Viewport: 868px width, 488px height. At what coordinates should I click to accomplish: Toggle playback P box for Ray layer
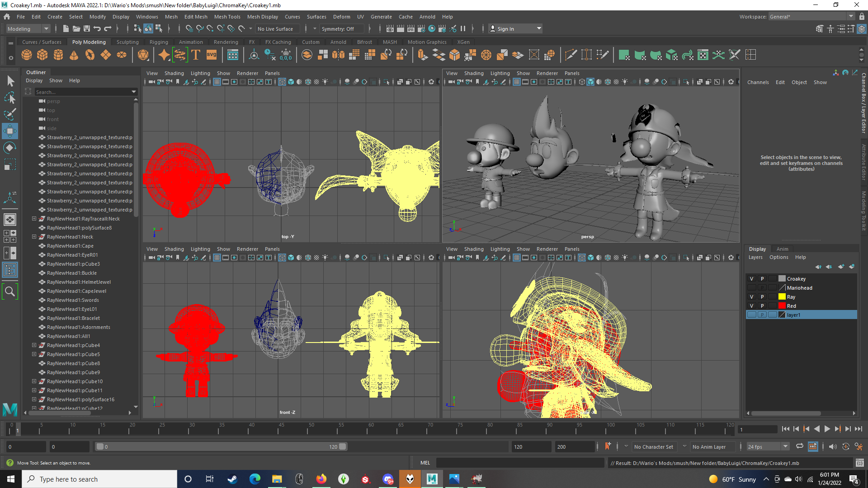click(762, 297)
